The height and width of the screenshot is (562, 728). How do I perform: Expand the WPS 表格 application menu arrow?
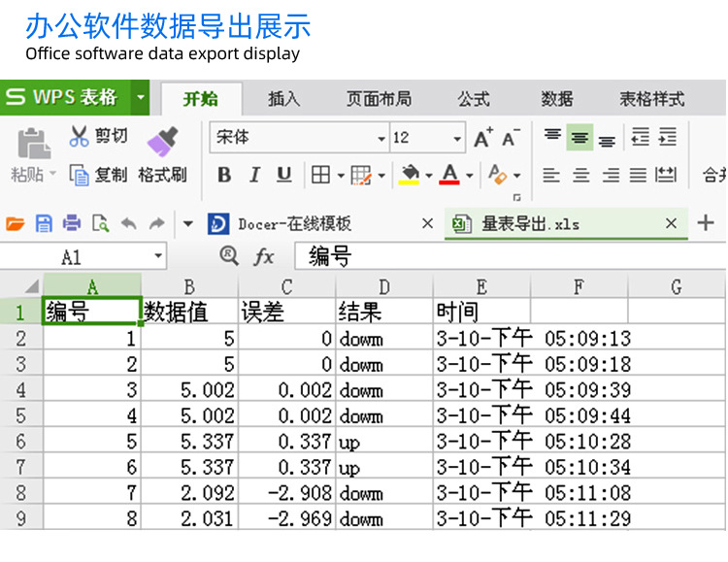pyautogui.click(x=140, y=97)
